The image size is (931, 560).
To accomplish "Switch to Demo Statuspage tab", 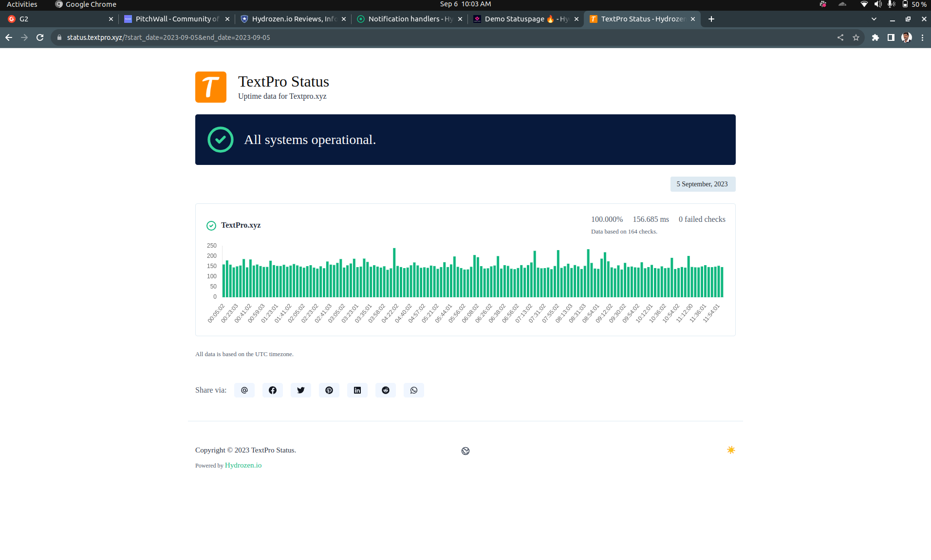I will pyautogui.click(x=525, y=19).
